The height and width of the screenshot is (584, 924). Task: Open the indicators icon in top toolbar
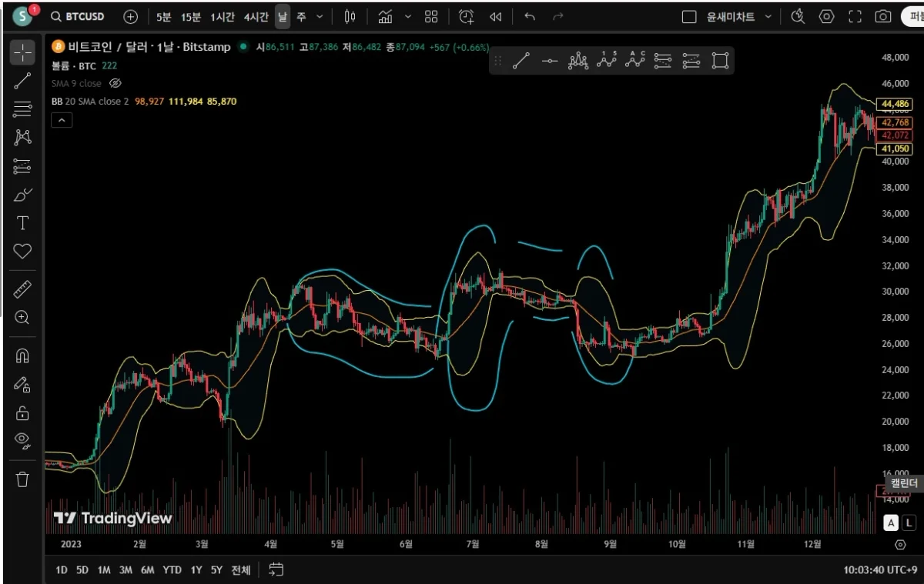(x=385, y=16)
